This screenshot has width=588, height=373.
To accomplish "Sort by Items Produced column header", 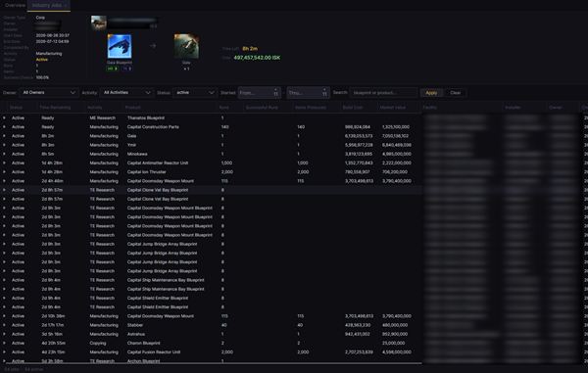I will pos(310,108).
